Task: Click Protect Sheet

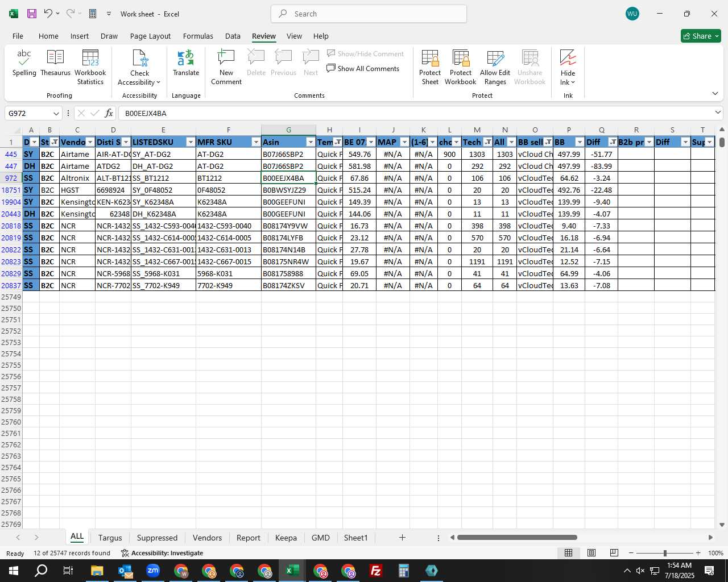Action: 430,68
